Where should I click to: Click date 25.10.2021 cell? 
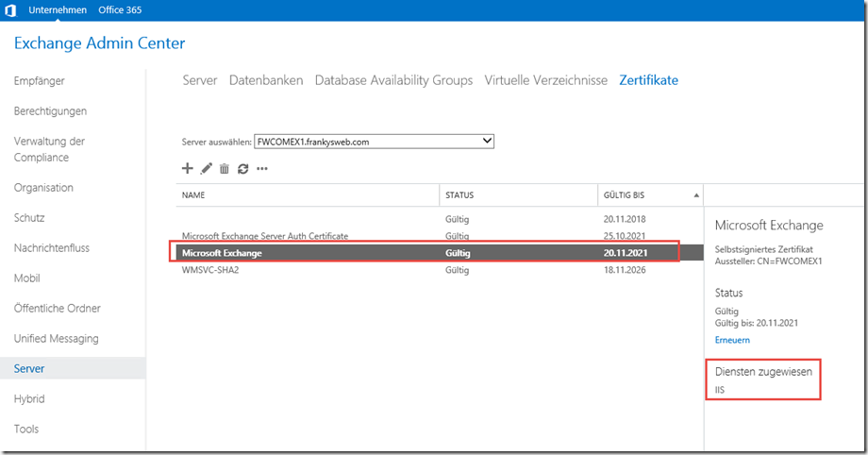pyautogui.click(x=625, y=236)
